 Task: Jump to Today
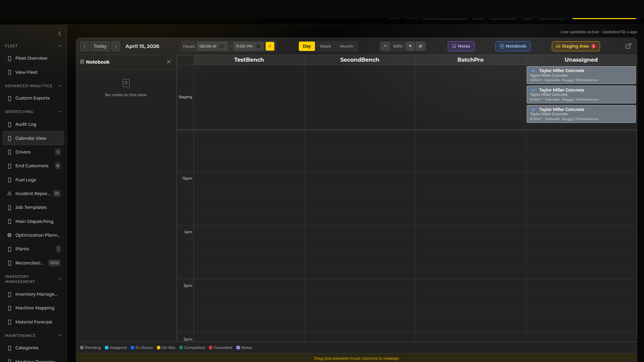coord(100,46)
